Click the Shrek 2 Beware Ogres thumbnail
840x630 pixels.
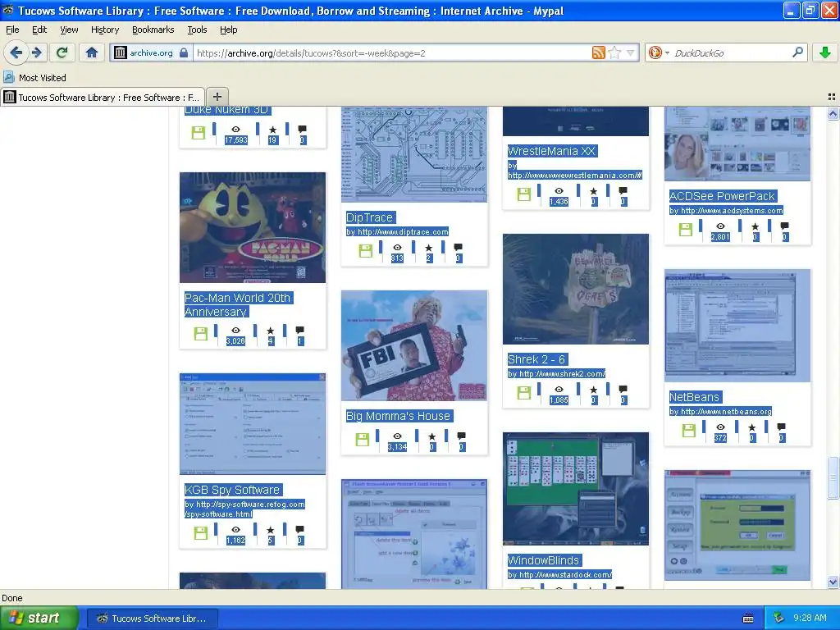click(x=576, y=290)
